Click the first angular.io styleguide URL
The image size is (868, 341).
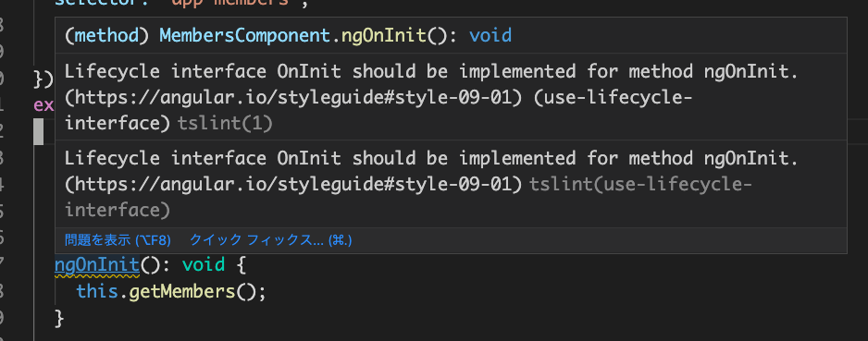pyautogui.click(x=293, y=98)
